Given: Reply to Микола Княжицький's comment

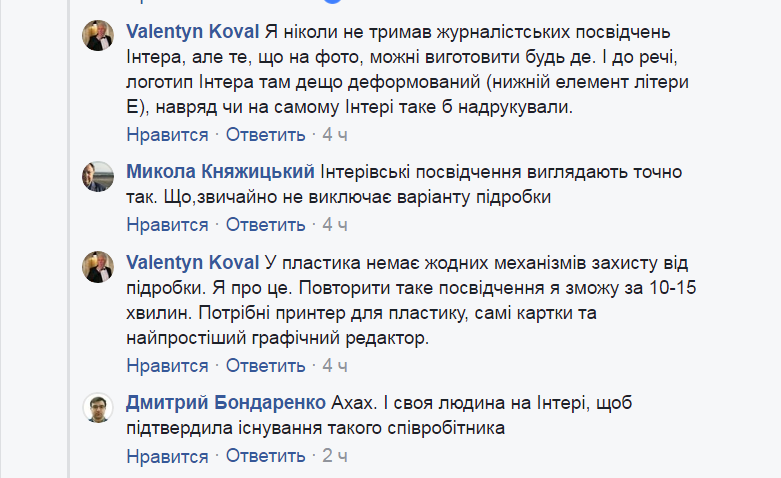Looking at the screenshot, I should click(x=265, y=225).
